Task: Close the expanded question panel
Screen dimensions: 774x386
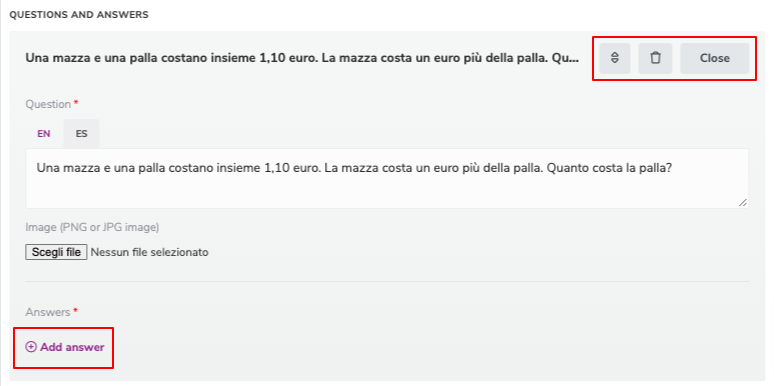Action: pyautogui.click(x=714, y=58)
